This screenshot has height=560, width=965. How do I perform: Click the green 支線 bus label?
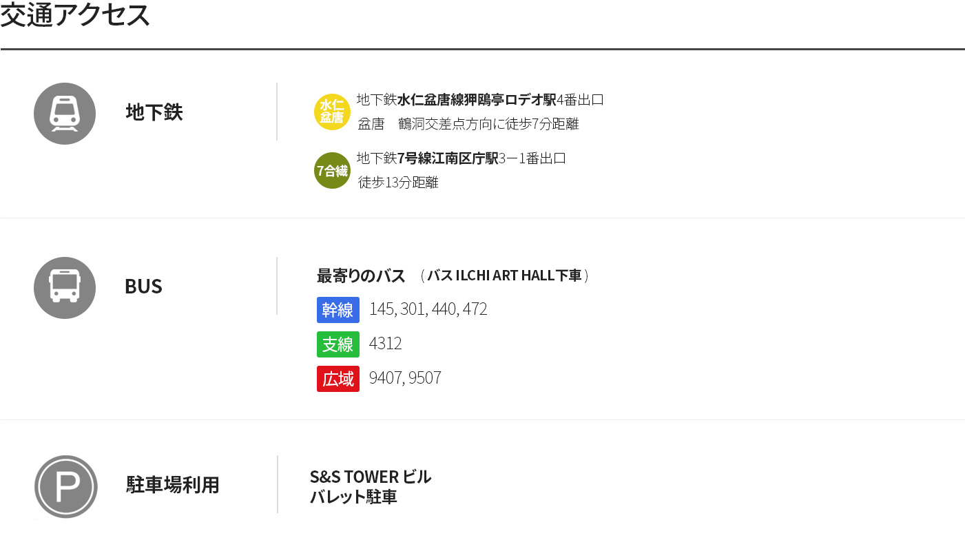[338, 344]
